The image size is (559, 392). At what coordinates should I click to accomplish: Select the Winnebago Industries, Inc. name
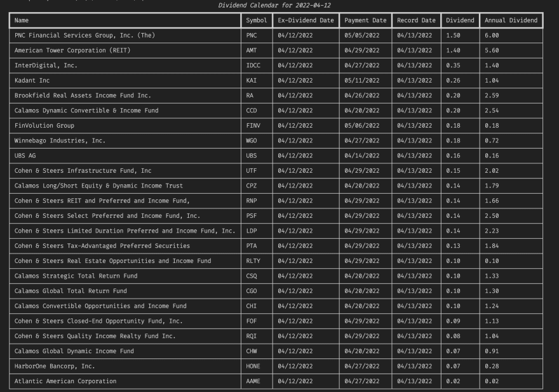[x=60, y=140]
